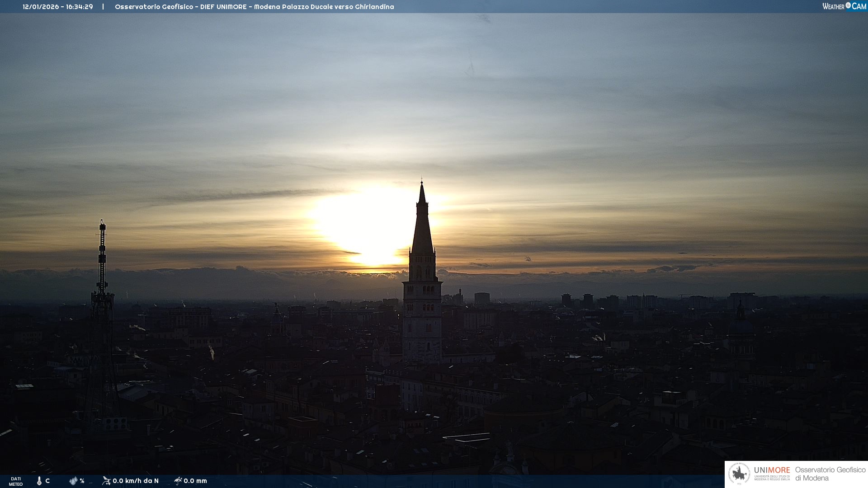This screenshot has width=868, height=488.
Task: Click the wind vane icon
Action: (x=106, y=481)
